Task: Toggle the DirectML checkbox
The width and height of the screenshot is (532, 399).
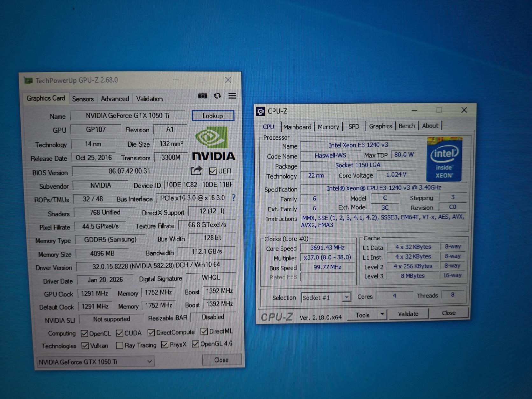Action: 204,332
